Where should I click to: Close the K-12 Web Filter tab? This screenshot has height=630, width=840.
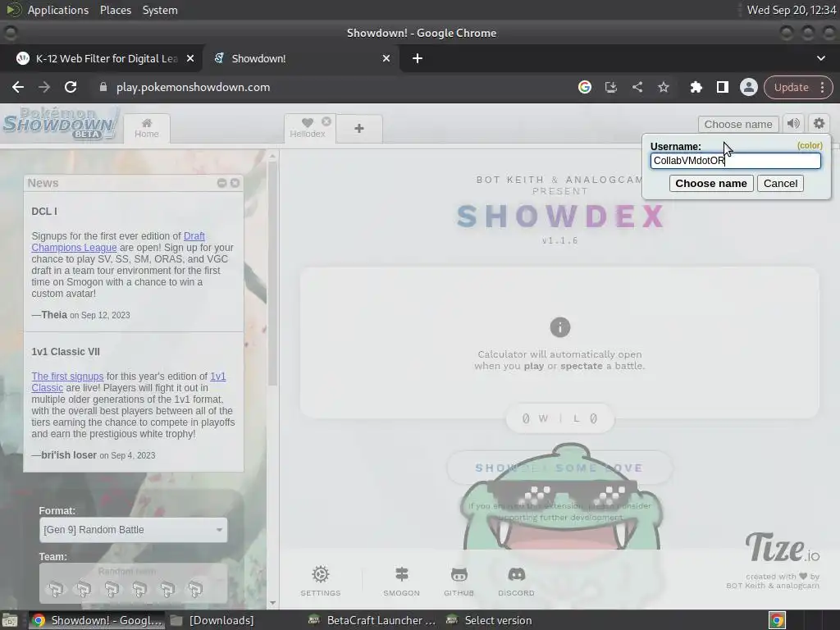pyautogui.click(x=190, y=58)
